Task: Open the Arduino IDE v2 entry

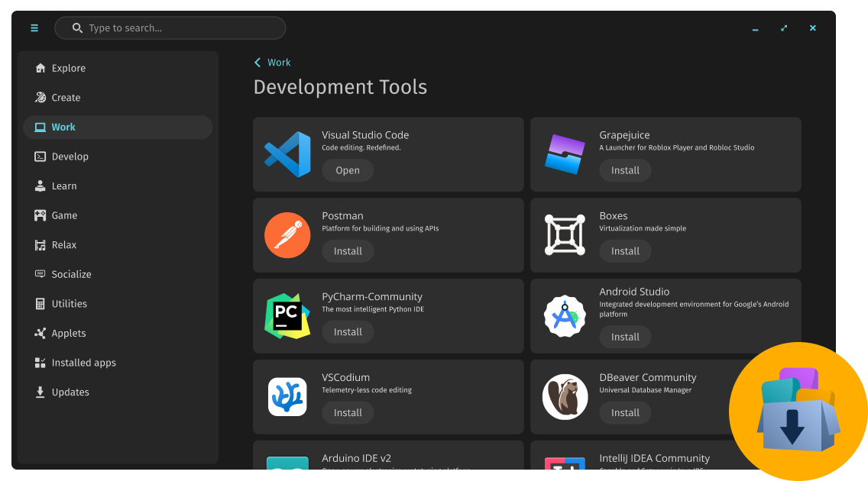Action: click(388, 455)
